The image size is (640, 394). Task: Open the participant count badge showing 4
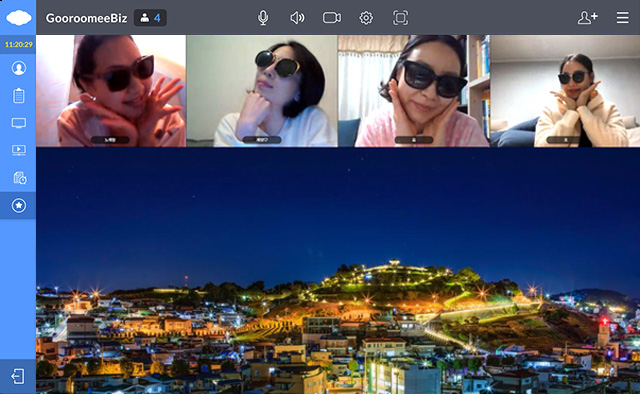point(150,18)
